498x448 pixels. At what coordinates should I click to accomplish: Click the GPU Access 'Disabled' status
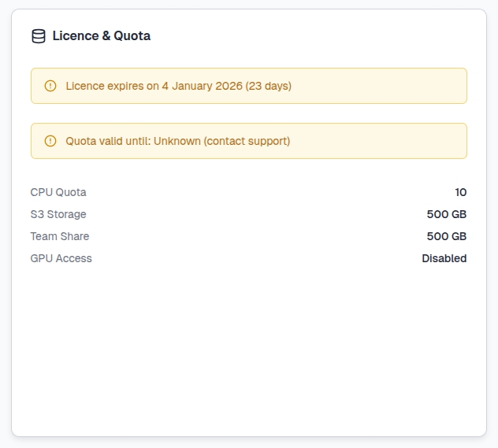444,258
